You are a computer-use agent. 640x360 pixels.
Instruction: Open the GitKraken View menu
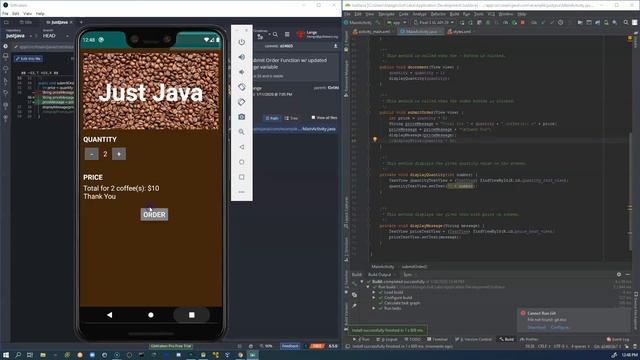click(27, 13)
